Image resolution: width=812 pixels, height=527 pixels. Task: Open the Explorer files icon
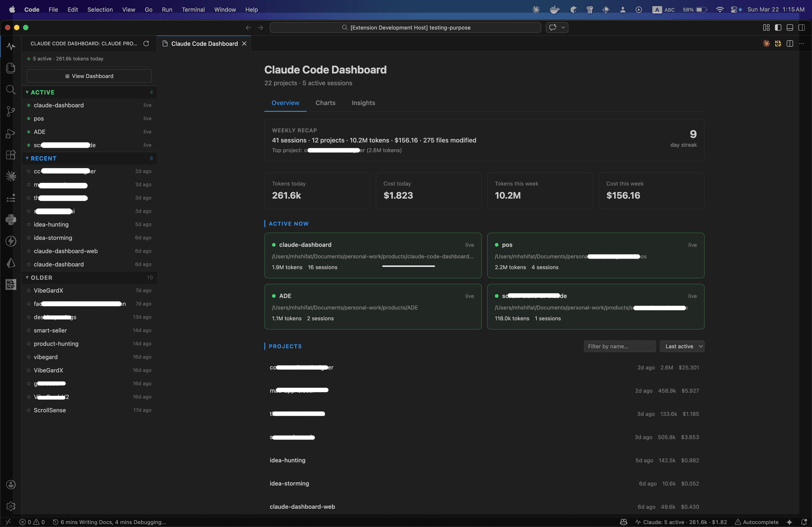[11, 68]
